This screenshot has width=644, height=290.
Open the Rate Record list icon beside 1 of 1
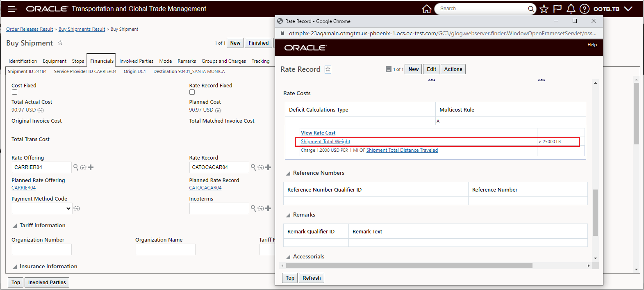click(389, 69)
